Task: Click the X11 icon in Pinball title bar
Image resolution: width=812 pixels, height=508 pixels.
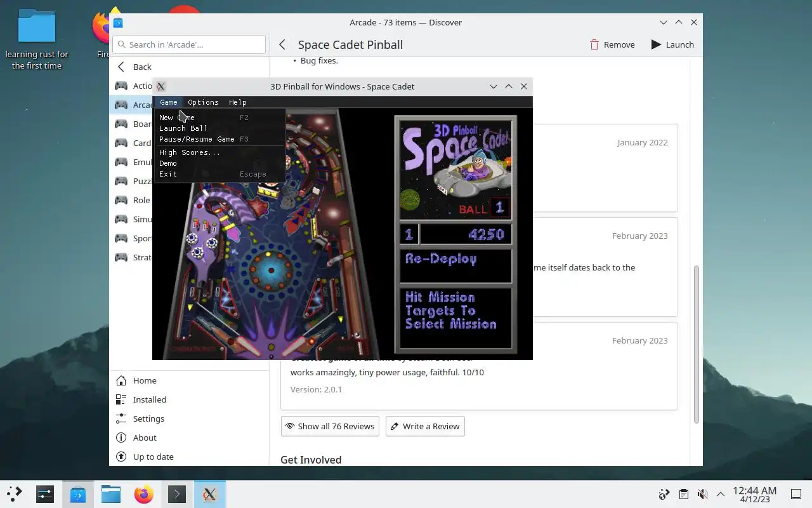Action: tap(161, 86)
